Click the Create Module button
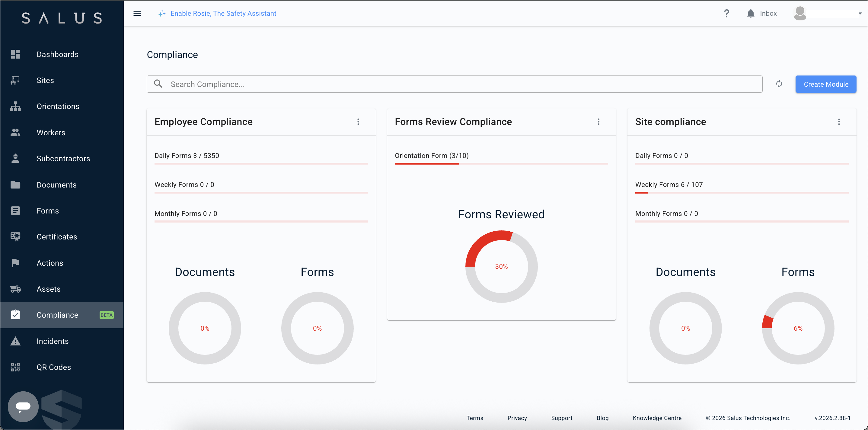 coord(826,84)
